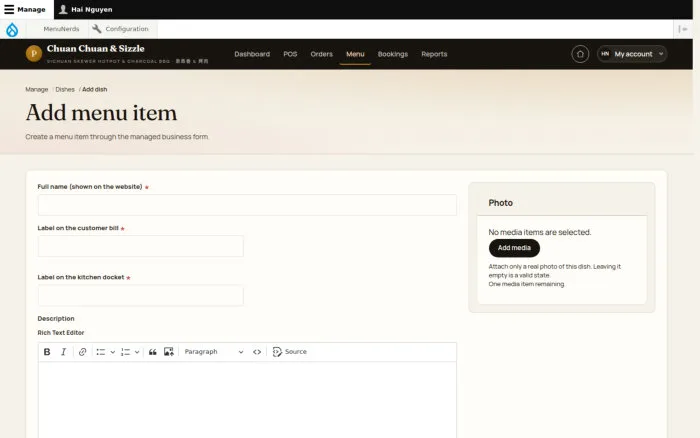This screenshot has height=438, width=700.
Task: Insert a link via toolbar icon
Action: 82,352
